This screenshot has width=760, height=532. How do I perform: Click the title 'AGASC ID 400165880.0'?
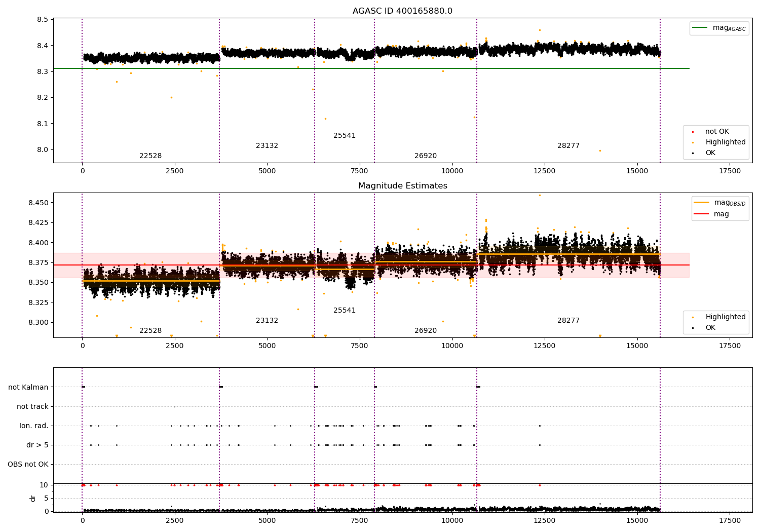[x=402, y=11]
